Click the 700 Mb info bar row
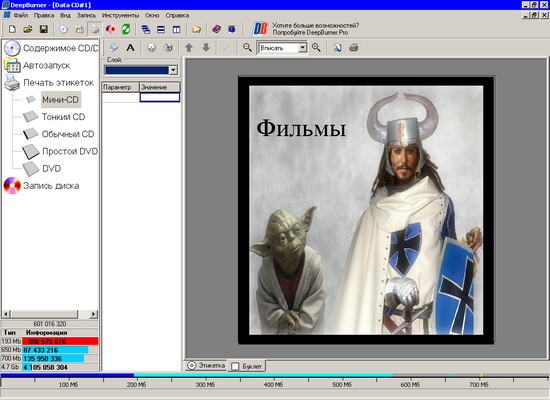 coord(50,359)
